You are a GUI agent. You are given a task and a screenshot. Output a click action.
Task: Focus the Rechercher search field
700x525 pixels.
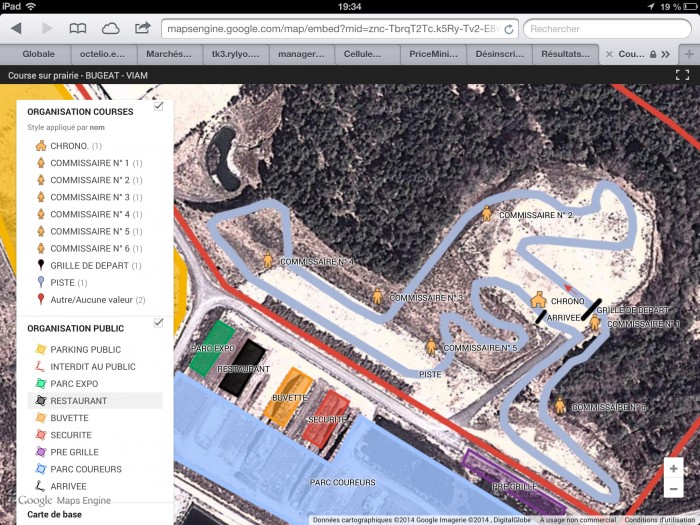[607, 29]
